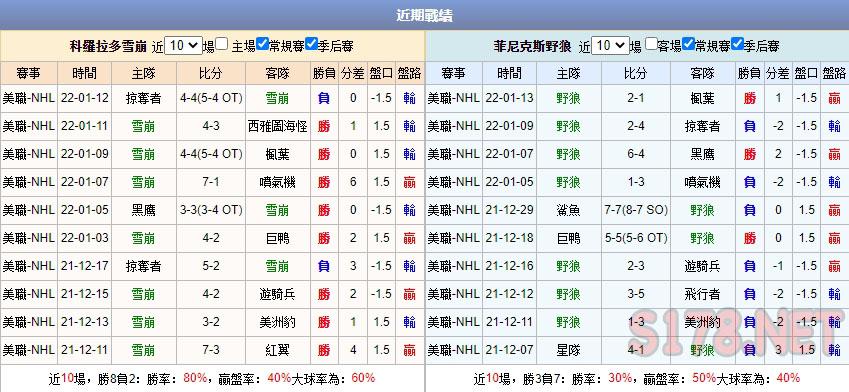Click 比分 column header in Avalanche table
This screenshot has height=392, width=849.
point(211,73)
